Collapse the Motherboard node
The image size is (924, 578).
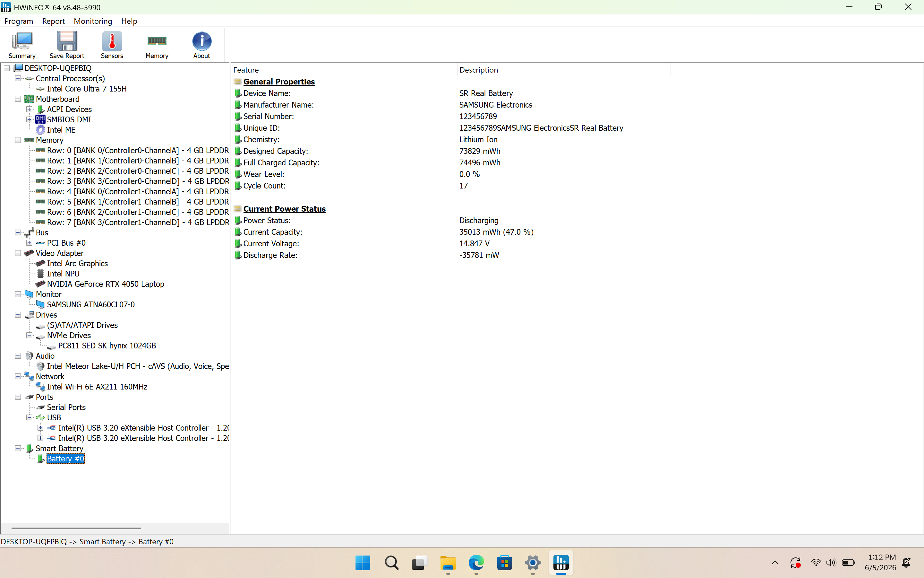tap(18, 99)
